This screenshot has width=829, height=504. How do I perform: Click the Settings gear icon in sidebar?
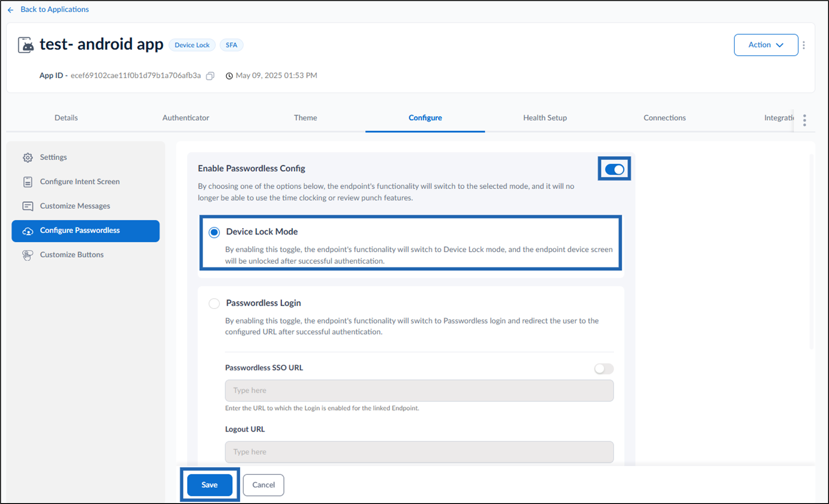coord(28,158)
